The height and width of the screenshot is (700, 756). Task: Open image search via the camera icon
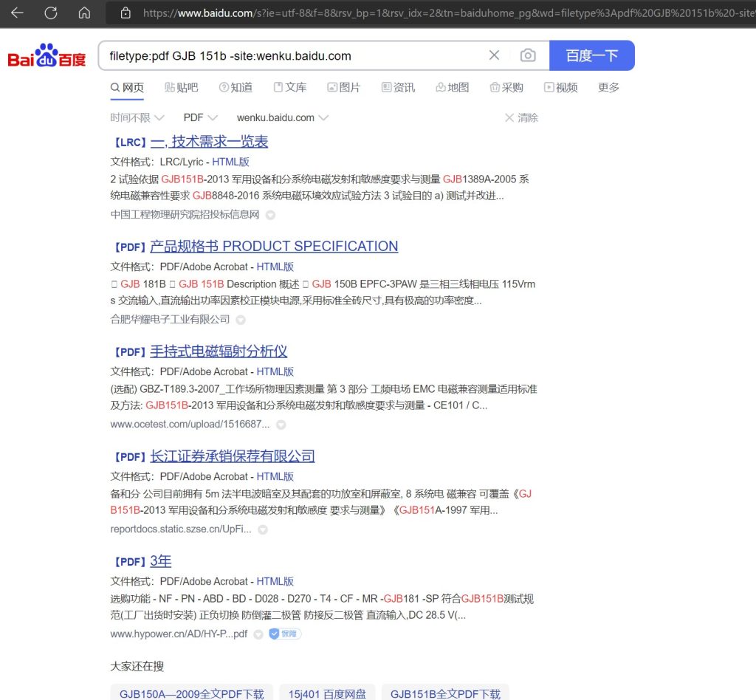click(x=528, y=55)
